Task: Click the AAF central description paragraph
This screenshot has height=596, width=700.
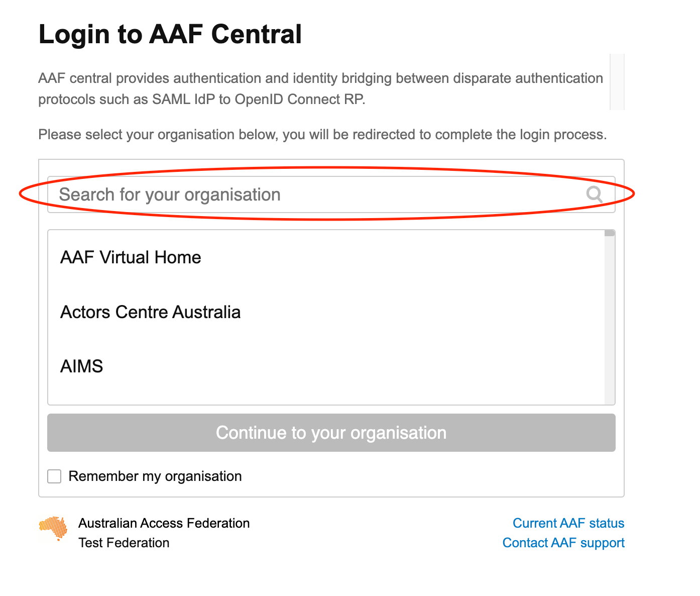Action: [320, 88]
